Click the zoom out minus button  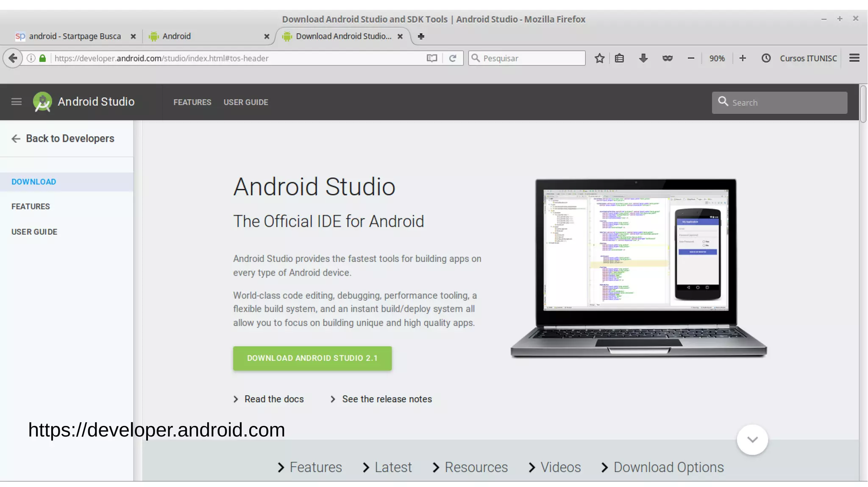click(x=691, y=58)
